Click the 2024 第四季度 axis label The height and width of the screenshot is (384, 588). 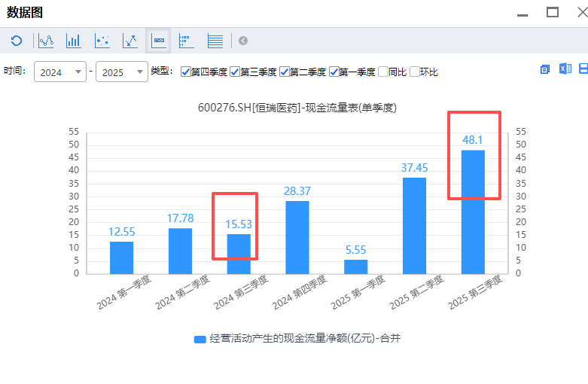pos(300,292)
